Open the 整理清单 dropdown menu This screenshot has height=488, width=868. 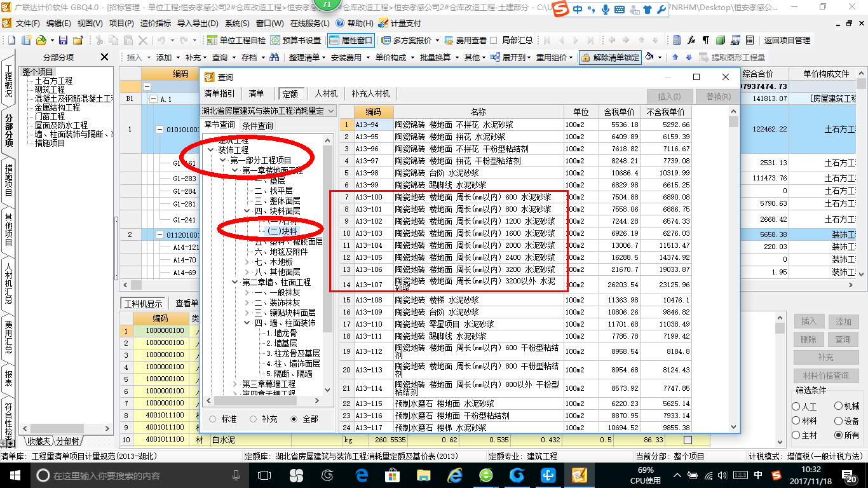tap(307, 57)
